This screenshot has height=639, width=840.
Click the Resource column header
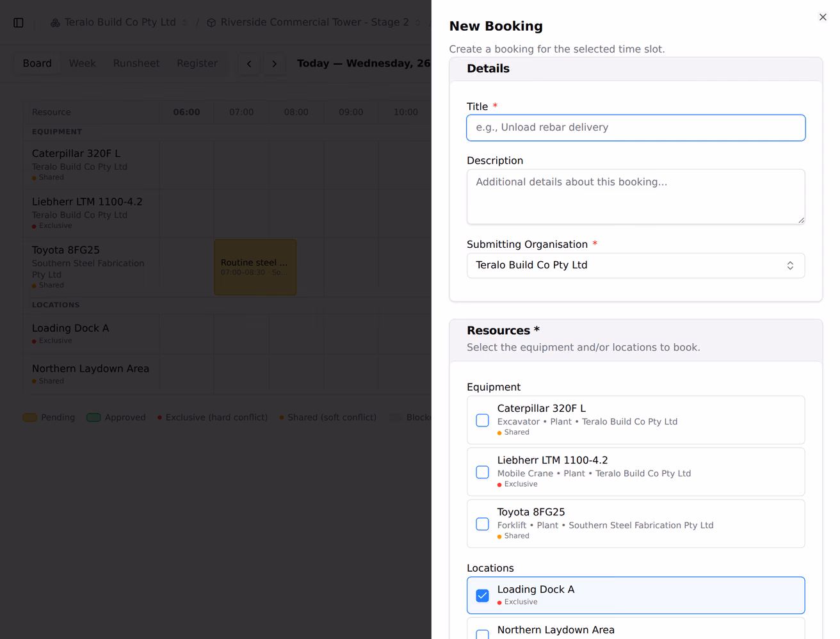[51, 112]
